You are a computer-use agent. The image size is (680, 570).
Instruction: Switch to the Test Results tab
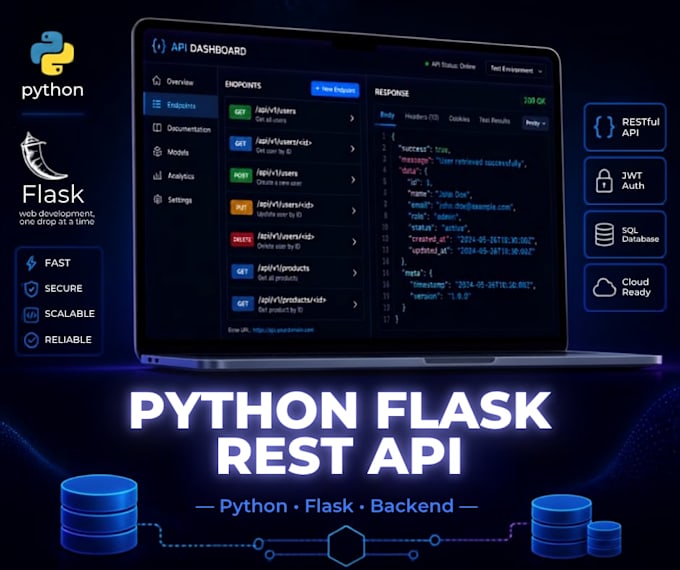tap(494, 121)
